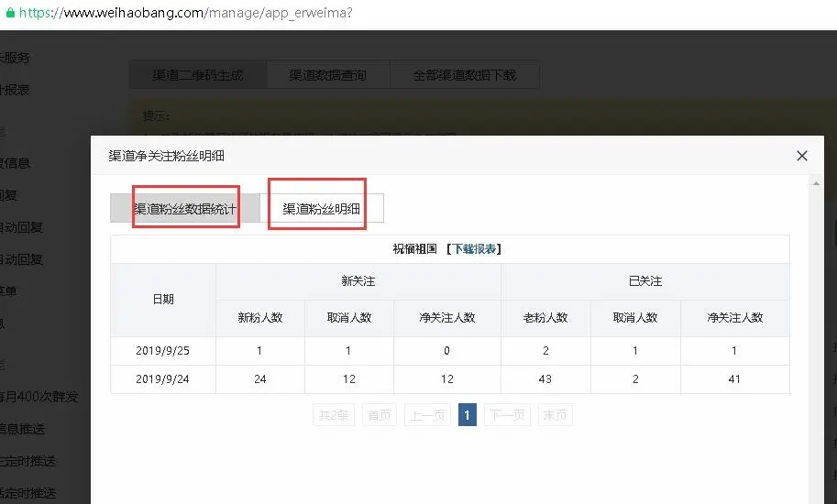Screen dimensions: 837x504
Task: Click the green padlock security icon
Action: (10, 12)
